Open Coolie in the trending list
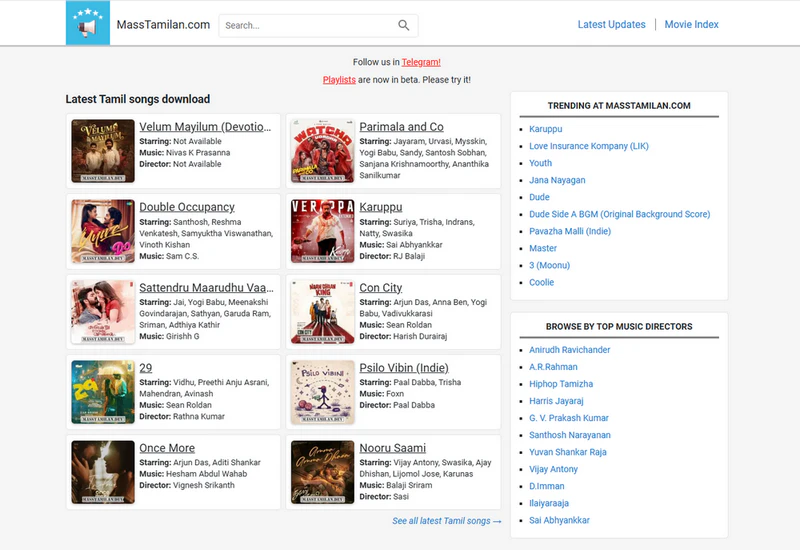 coord(541,282)
